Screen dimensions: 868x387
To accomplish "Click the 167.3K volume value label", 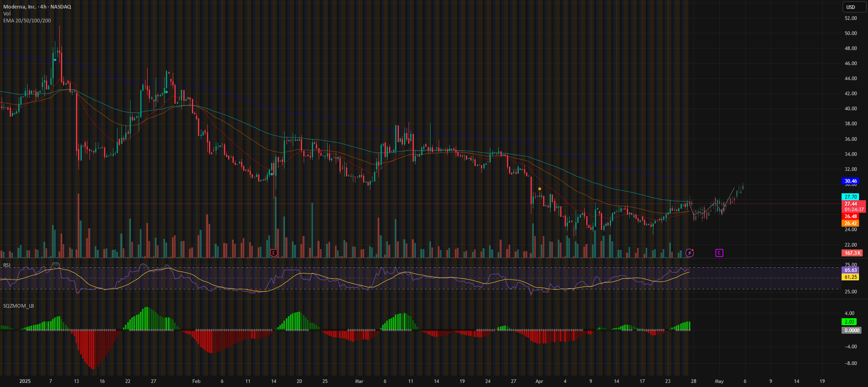I will 852,253.
